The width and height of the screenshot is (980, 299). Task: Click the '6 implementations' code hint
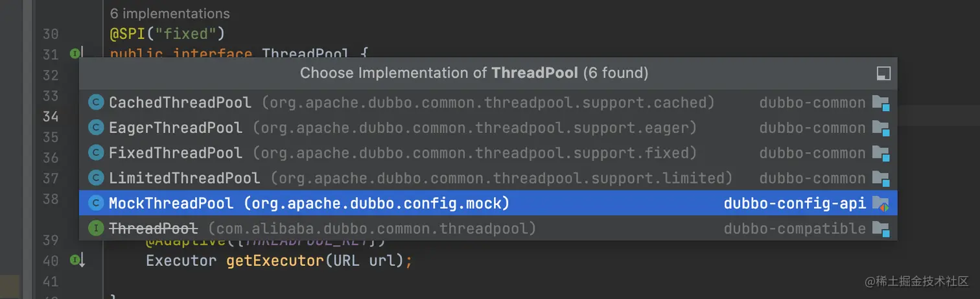pyautogui.click(x=170, y=13)
